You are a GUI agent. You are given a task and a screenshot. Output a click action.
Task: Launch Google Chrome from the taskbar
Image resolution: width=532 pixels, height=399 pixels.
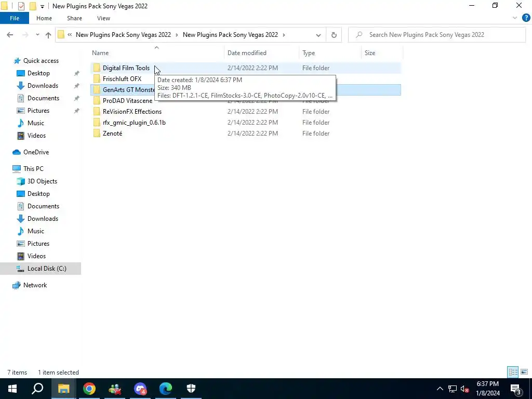pos(89,389)
